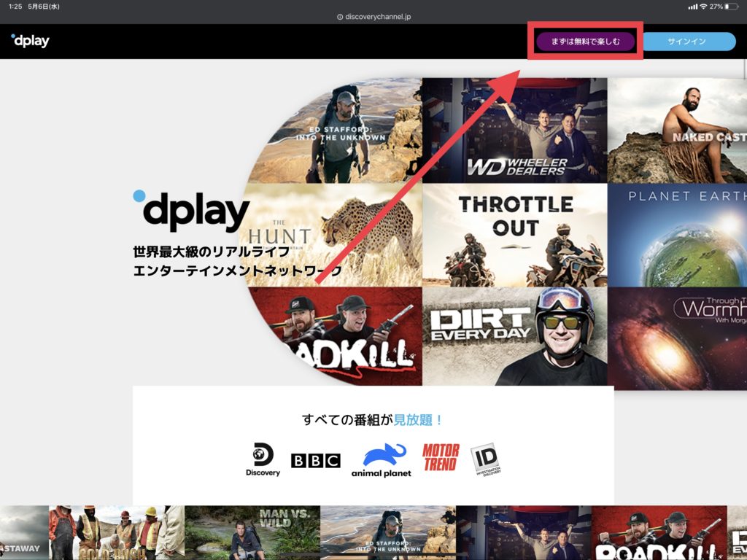
Task: Click the large dplay hero logo
Action: tap(191, 211)
